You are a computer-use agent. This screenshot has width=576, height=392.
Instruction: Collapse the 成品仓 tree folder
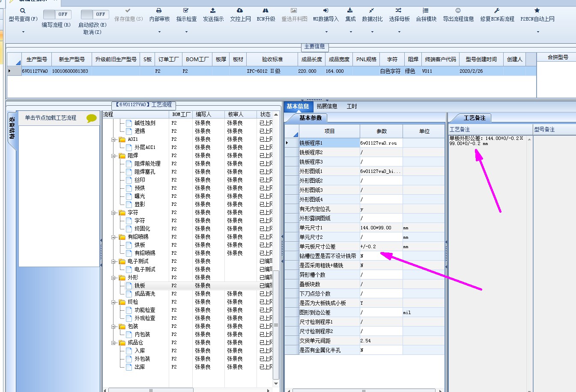pyautogui.click(x=114, y=343)
